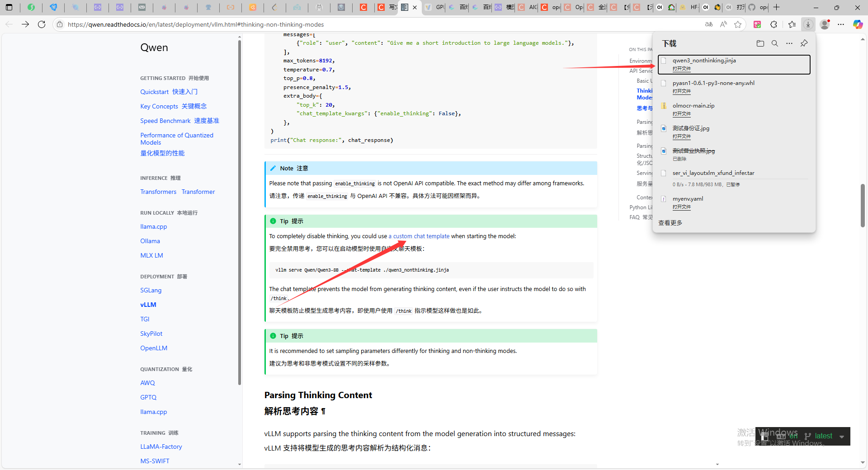Open TGI deployment page

click(x=145, y=319)
